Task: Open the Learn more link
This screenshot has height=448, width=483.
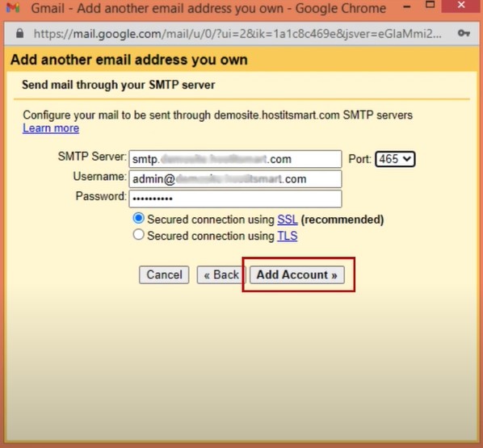Action: 51,128
